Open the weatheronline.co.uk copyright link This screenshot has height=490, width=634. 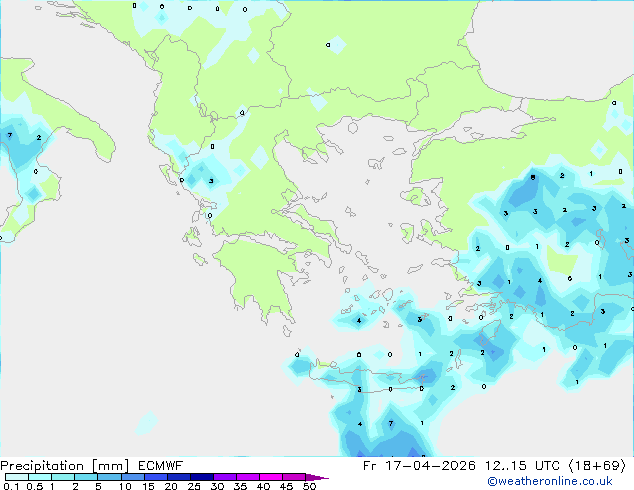(550, 481)
